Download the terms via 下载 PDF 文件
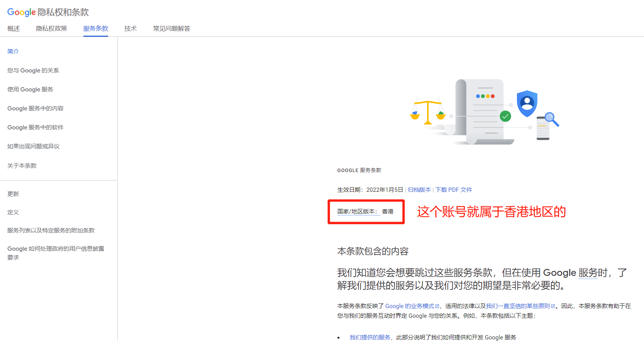 click(x=454, y=190)
